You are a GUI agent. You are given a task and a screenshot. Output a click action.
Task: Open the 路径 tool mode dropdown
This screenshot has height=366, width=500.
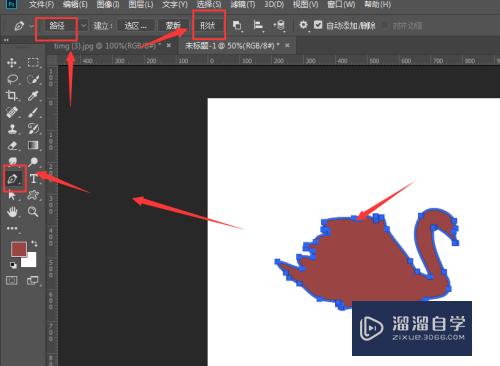click(62, 26)
